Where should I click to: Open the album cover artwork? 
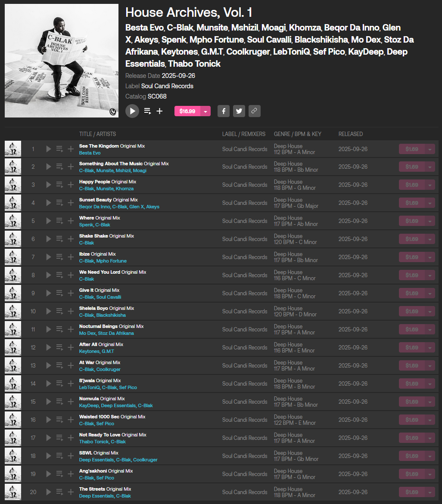pos(62,61)
